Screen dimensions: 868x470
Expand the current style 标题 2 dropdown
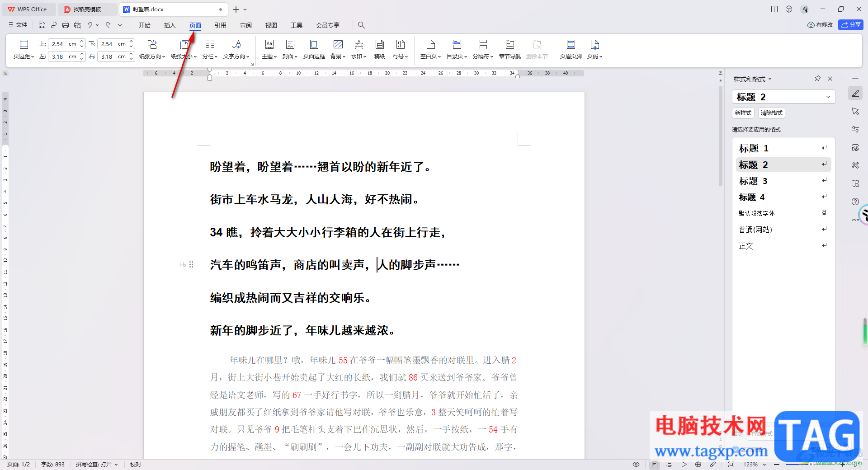828,97
